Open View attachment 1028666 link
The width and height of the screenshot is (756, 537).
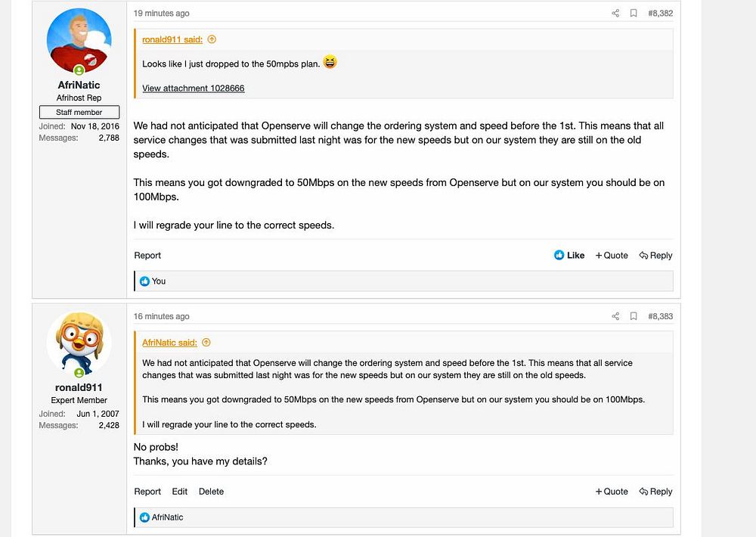[x=194, y=88]
